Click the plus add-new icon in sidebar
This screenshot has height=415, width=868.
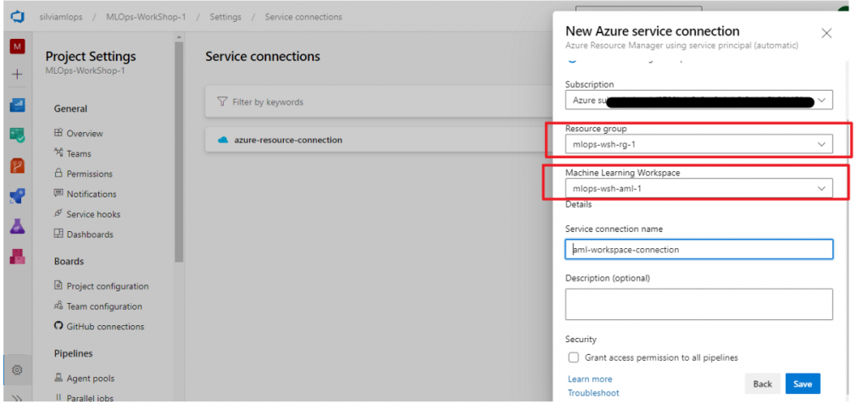[x=17, y=75]
